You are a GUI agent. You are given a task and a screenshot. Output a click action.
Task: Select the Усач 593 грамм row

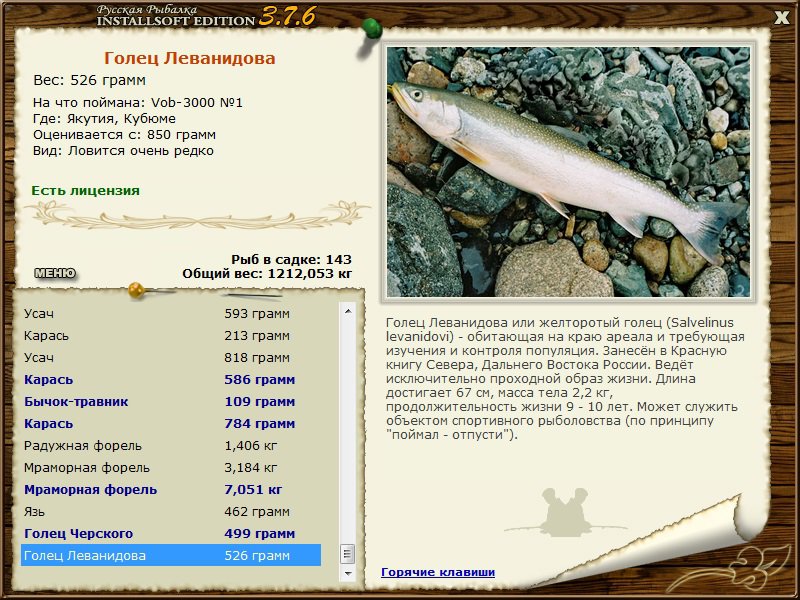[x=171, y=313]
